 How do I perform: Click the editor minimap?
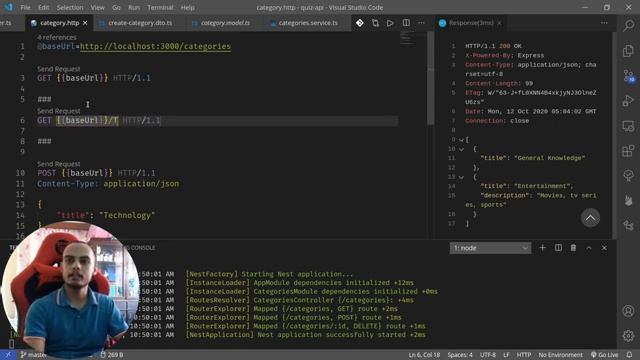tap(407, 38)
